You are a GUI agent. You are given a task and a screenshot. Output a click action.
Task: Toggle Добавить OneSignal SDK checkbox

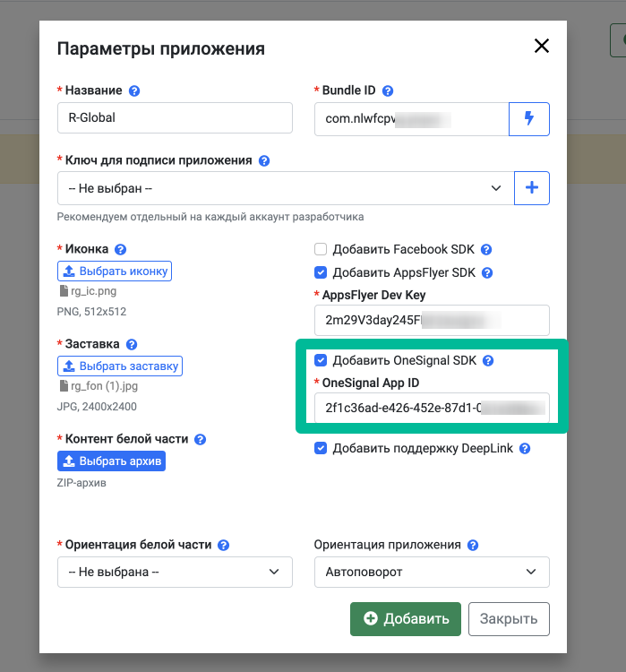(x=321, y=360)
